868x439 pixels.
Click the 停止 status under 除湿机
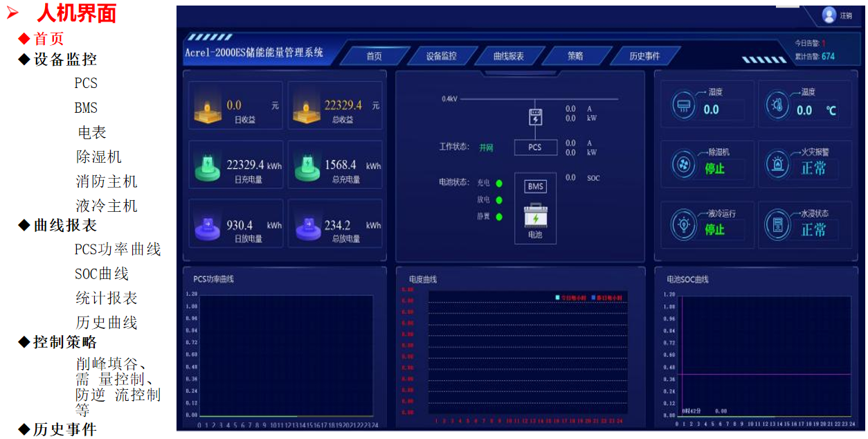pyautogui.click(x=715, y=168)
